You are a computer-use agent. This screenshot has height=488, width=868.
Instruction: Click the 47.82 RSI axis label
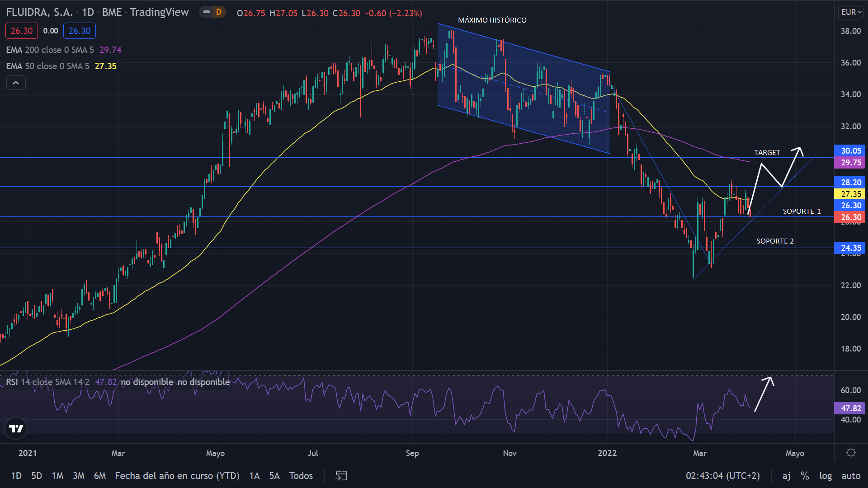849,408
